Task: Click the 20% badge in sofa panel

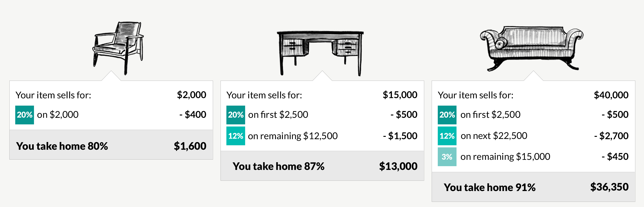Action: (x=447, y=115)
